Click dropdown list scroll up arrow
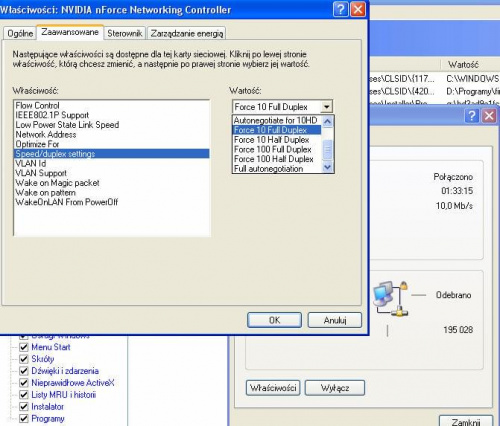This screenshot has width=500, height=426. coord(328,121)
